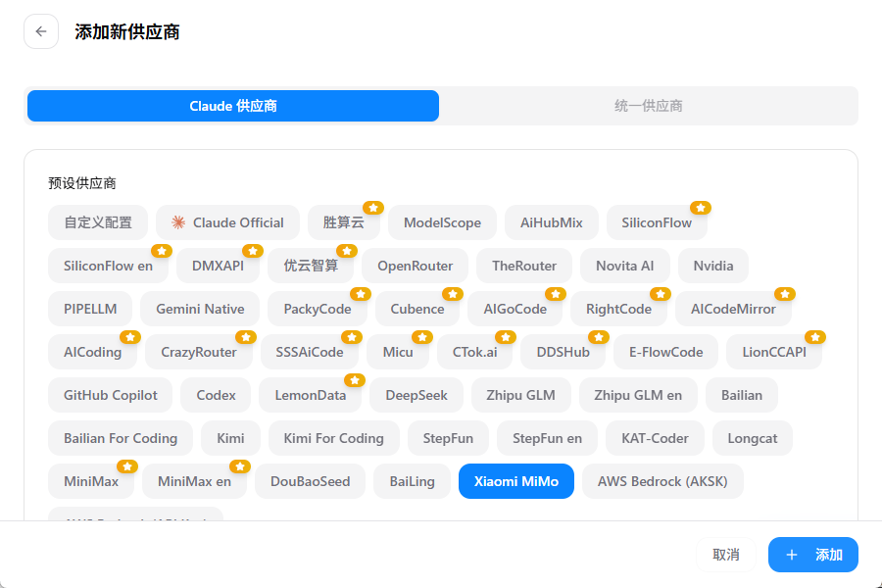This screenshot has height=588, width=882.
Task: Choose OpenRouter provider
Action: pyautogui.click(x=416, y=266)
